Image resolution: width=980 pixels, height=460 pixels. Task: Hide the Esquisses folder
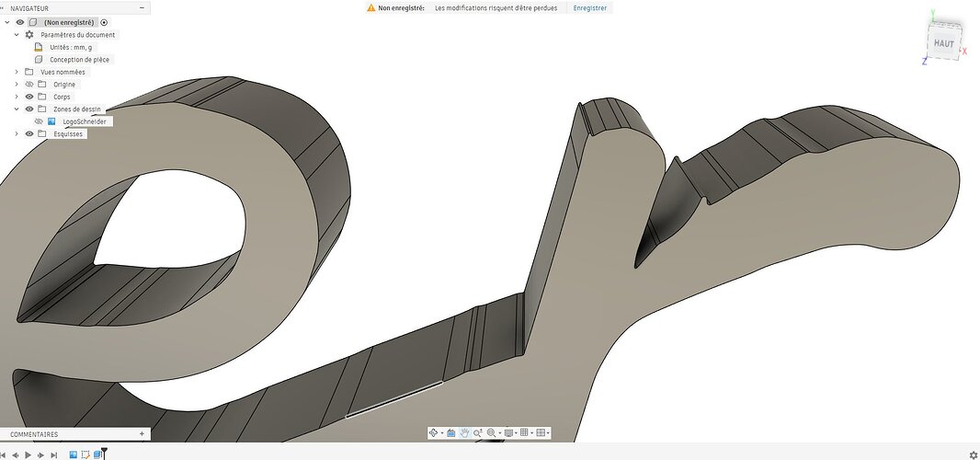(28, 134)
